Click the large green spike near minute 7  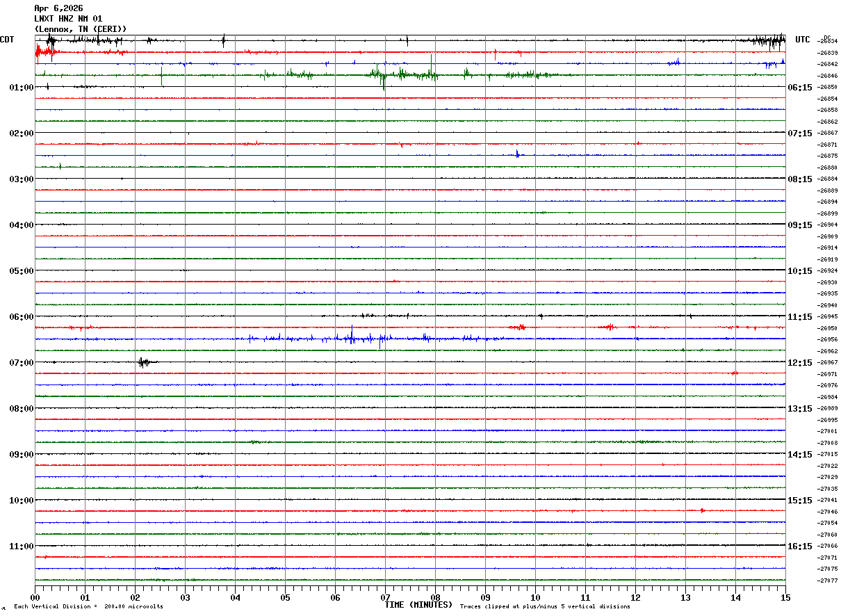(383, 78)
